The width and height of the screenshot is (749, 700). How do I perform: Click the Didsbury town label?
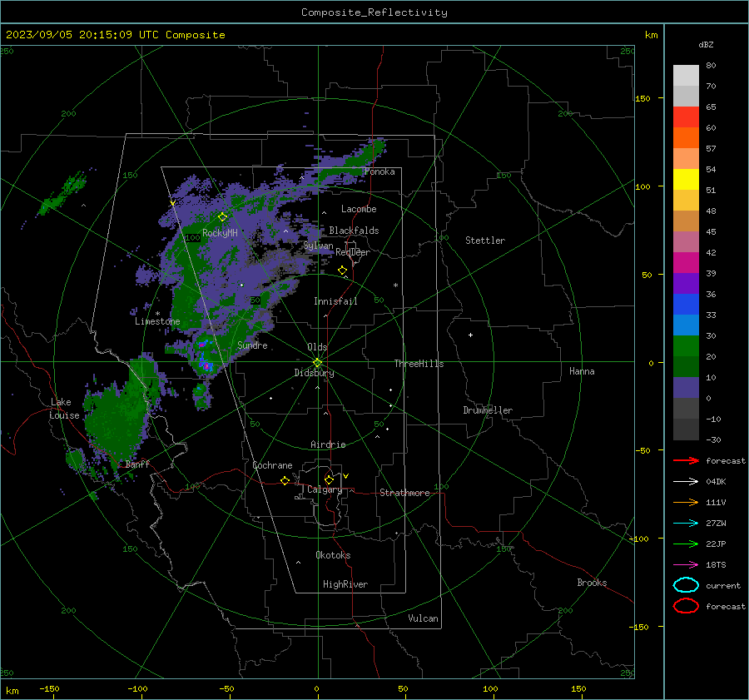pyautogui.click(x=314, y=373)
